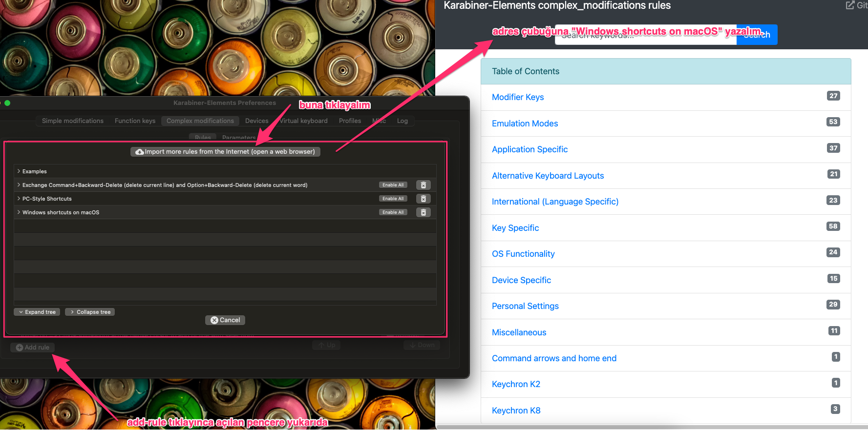Click the Table of Contents header

coord(666,71)
